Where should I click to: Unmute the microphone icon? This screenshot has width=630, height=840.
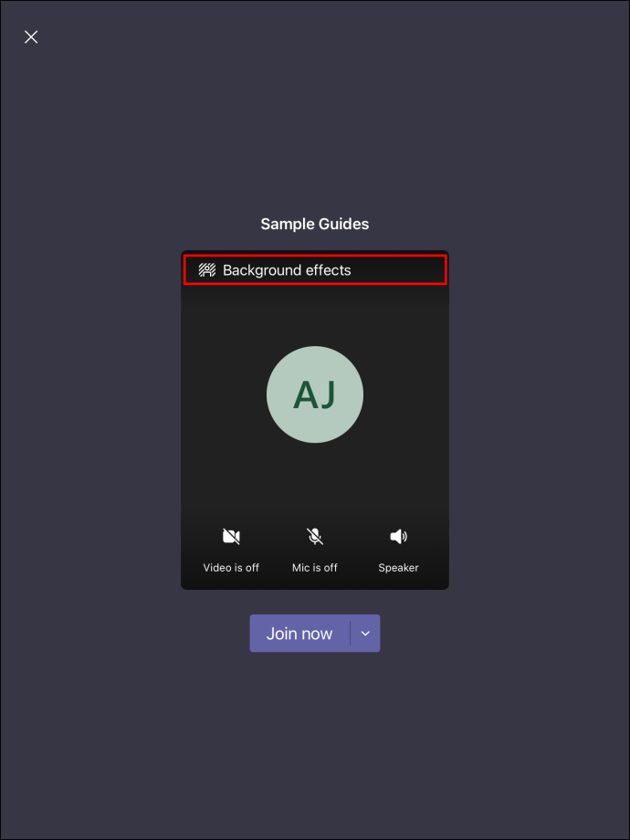click(x=314, y=536)
